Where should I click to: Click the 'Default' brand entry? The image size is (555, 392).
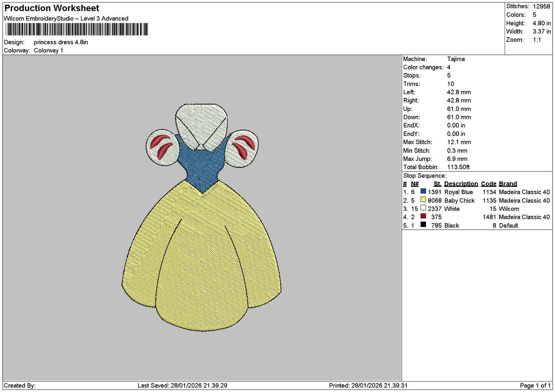(509, 225)
